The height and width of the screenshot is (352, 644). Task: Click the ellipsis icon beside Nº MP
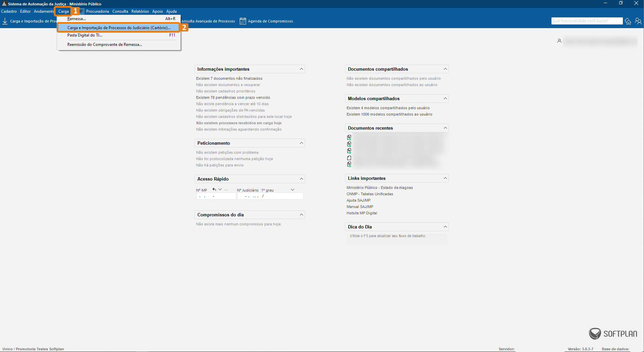226,190
